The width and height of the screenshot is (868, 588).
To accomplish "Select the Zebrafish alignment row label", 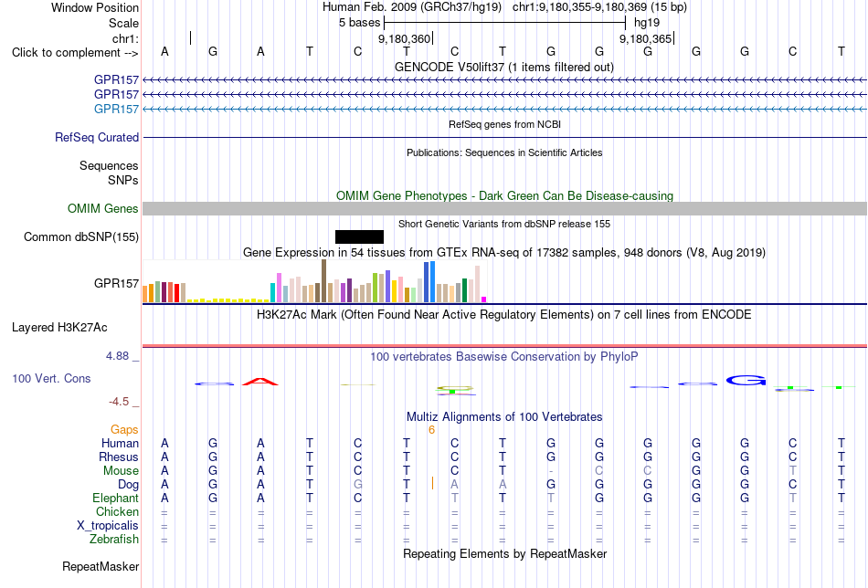I will [x=114, y=539].
